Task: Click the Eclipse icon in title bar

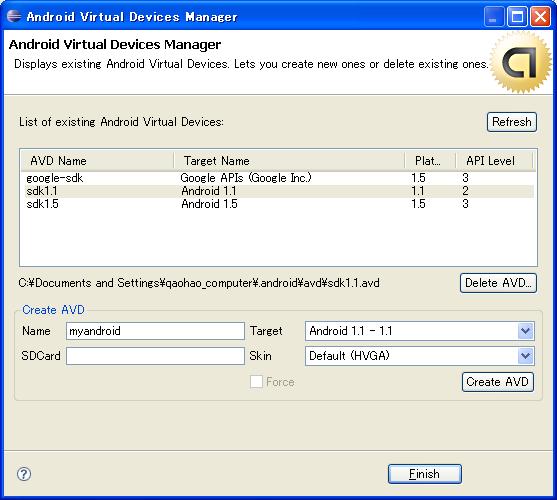Action: coord(14,16)
